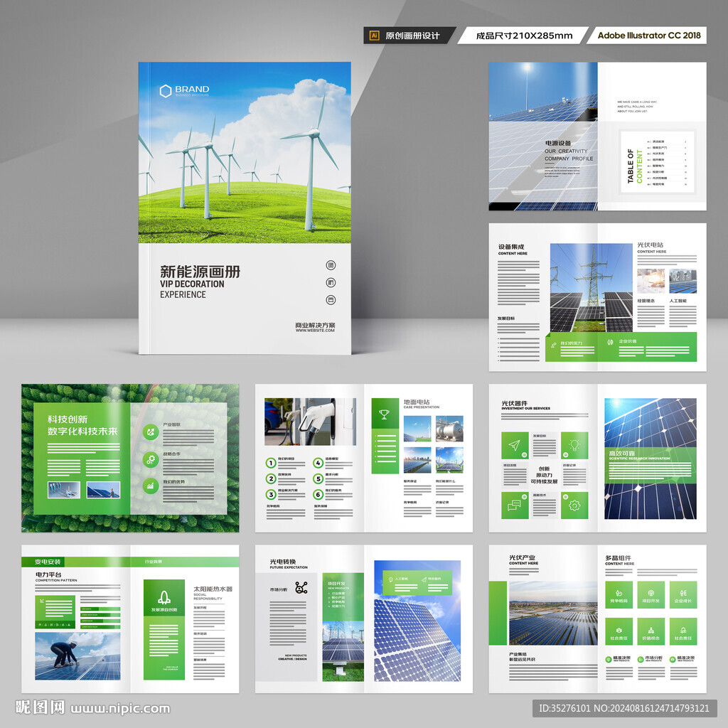Click the 原创画册设计 label
Screen dimensions: 728x728
[x=412, y=36]
